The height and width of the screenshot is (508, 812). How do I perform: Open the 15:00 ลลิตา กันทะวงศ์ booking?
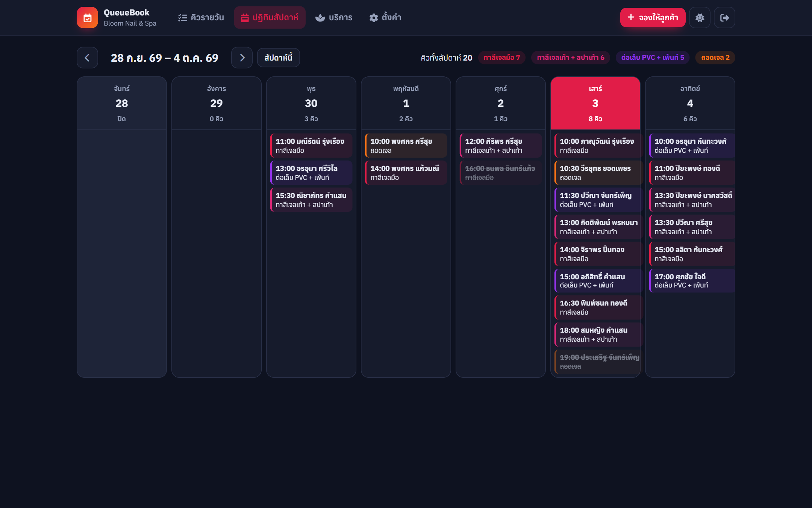(692, 254)
